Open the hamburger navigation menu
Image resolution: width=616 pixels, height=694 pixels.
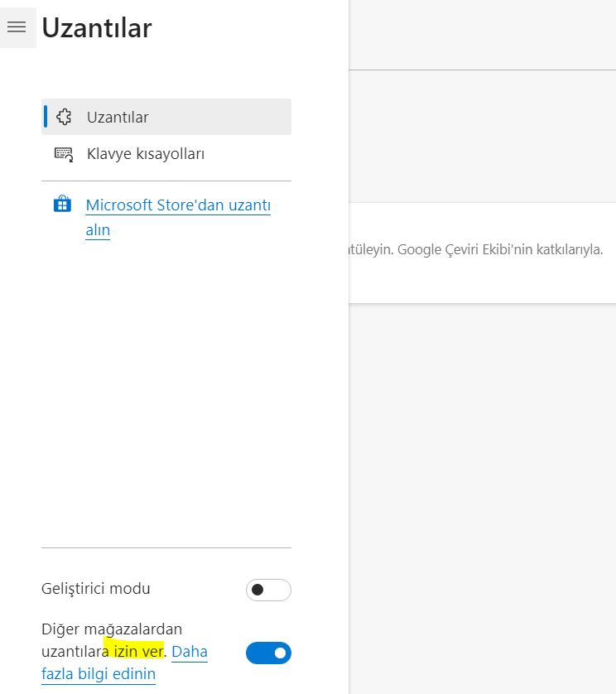point(17,27)
